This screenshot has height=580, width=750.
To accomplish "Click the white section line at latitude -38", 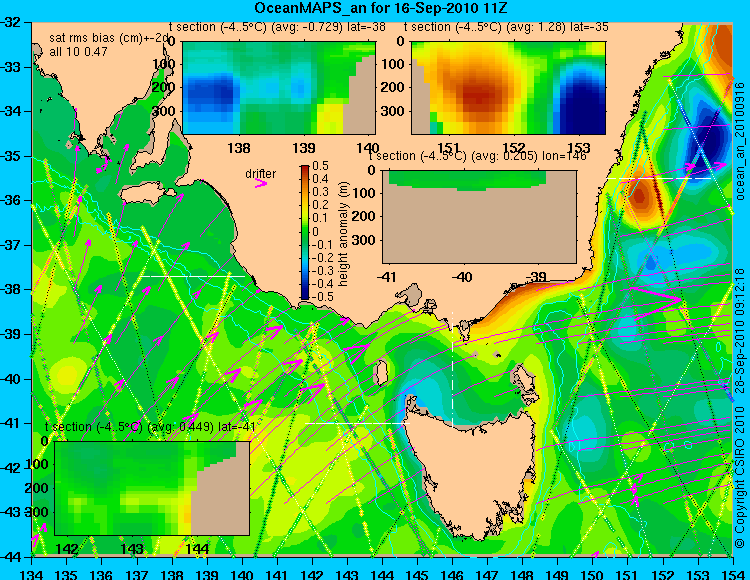I will click(x=192, y=276).
